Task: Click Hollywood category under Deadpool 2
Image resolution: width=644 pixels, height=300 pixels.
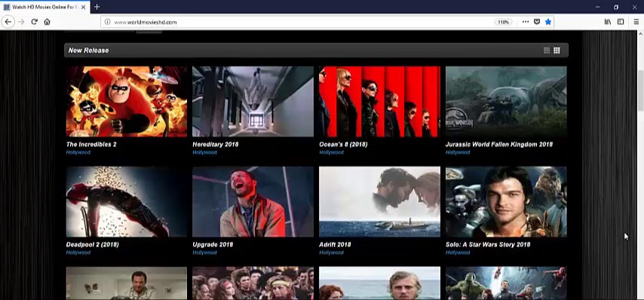Action: point(78,253)
